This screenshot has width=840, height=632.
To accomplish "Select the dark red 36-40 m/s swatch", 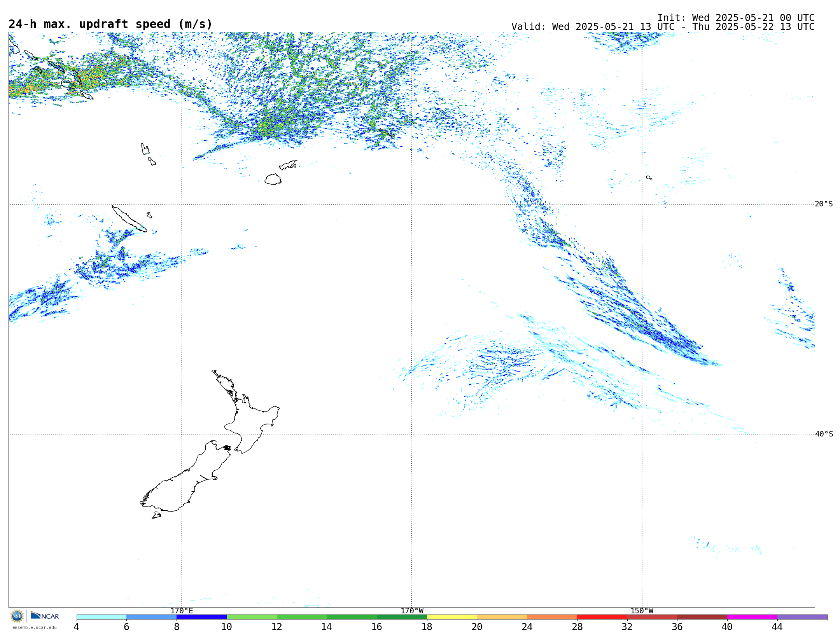I will point(702,617).
